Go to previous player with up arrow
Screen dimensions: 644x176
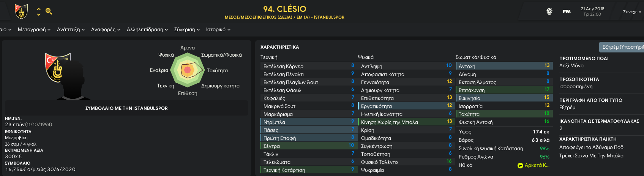39,9
